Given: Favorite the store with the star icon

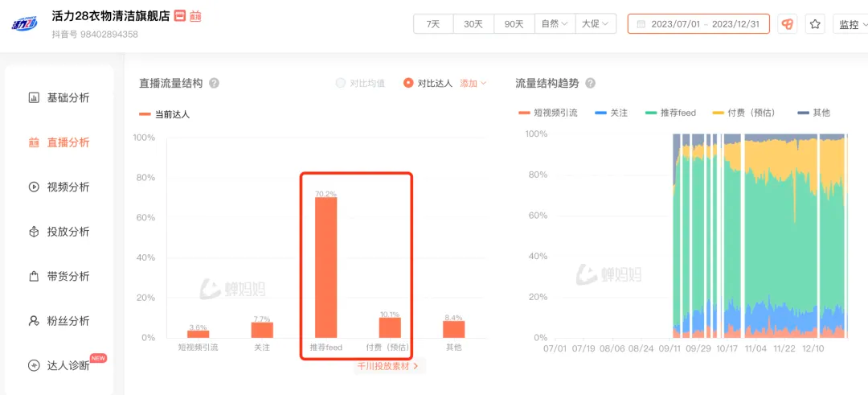Looking at the screenshot, I should (x=815, y=24).
